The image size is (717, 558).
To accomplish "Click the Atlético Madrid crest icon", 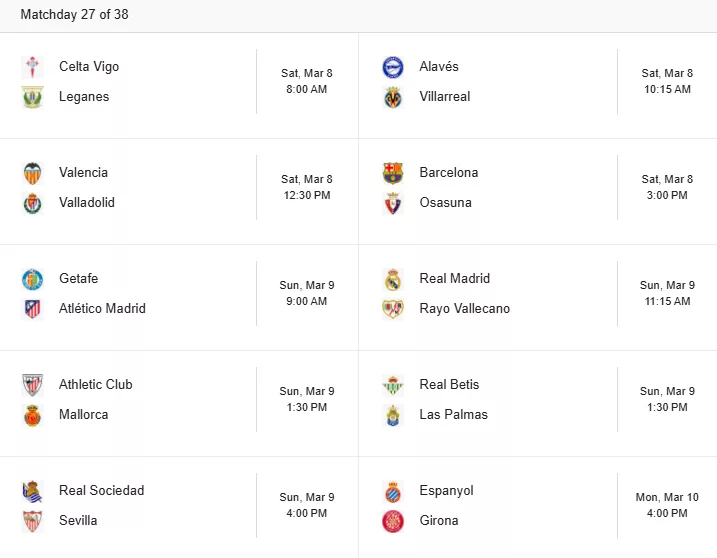I will (x=32, y=309).
